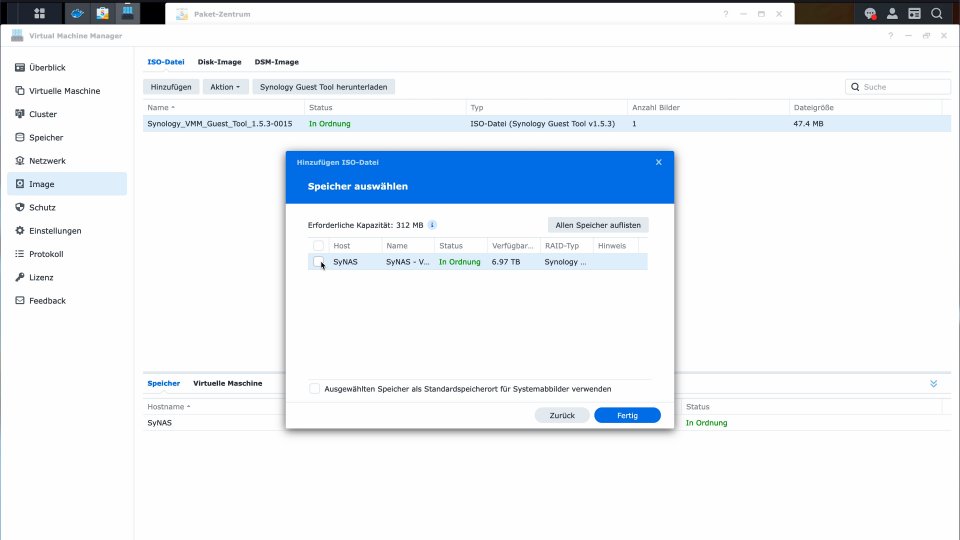Switch to the Disk-Image tab
Screen dimensions: 960x540
tap(219, 62)
